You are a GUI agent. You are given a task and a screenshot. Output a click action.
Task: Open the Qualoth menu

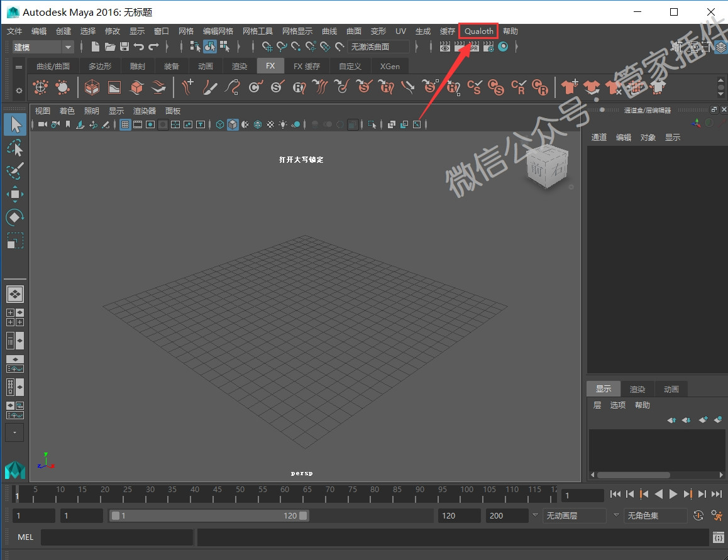point(478,31)
